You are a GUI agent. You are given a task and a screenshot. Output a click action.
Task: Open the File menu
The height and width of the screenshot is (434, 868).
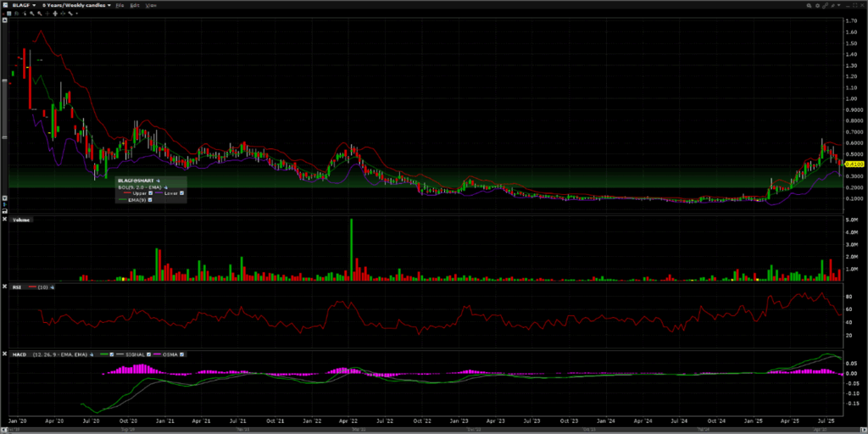[120, 5]
